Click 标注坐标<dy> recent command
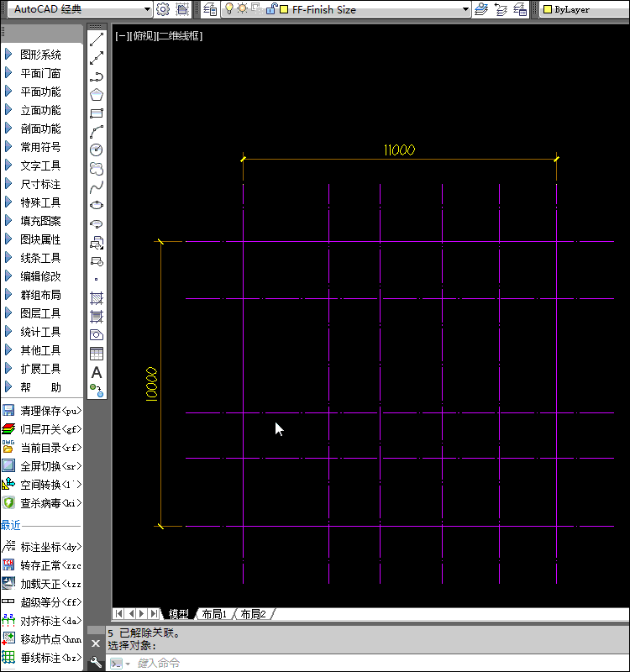 (x=41, y=547)
